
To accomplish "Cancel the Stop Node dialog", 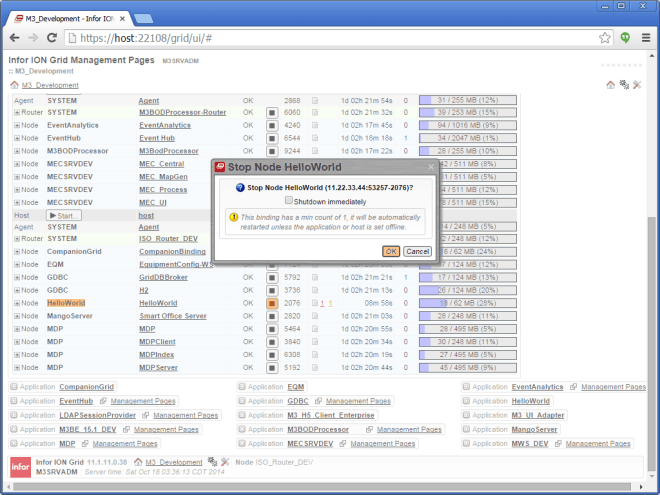I will [x=417, y=251].
